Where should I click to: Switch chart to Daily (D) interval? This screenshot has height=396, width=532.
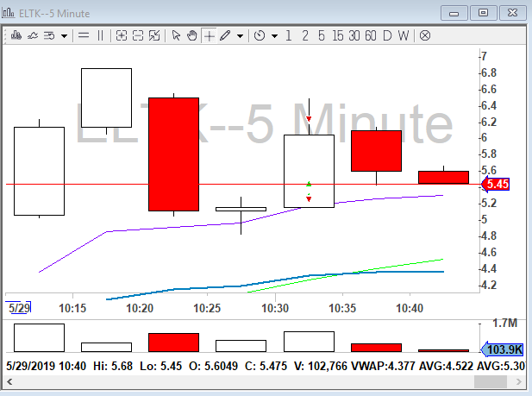coord(387,35)
